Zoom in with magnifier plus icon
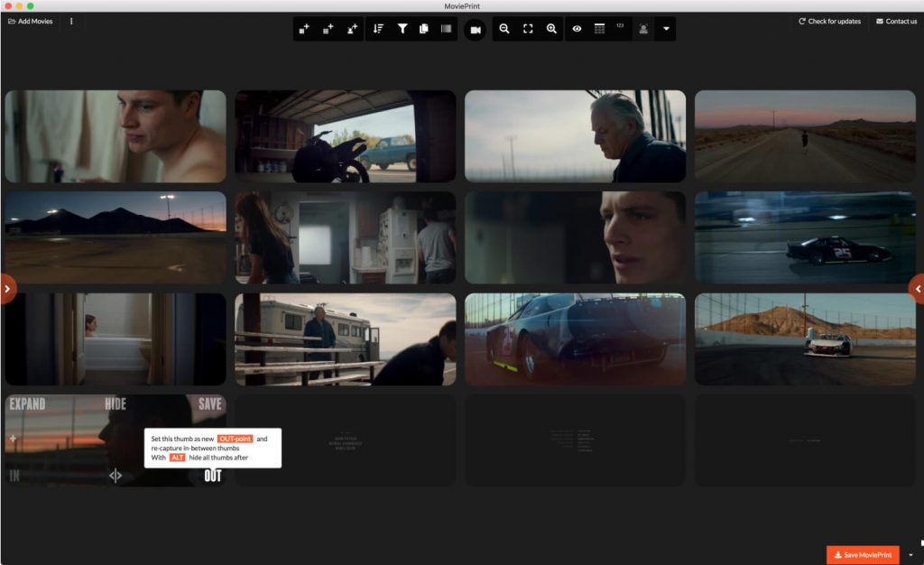The height and width of the screenshot is (565, 924). click(x=551, y=29)
